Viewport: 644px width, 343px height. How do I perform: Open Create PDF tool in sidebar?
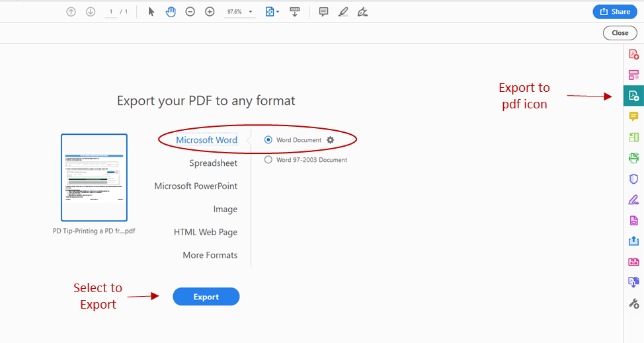[x=633, y=54]
